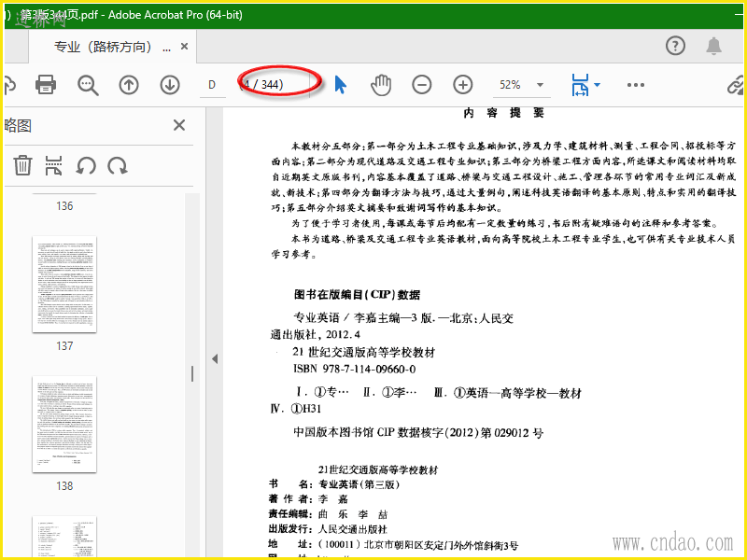The image size is (747, 560).
Task: Close the page thumbnails panel
Action: [x=179, y=125]
